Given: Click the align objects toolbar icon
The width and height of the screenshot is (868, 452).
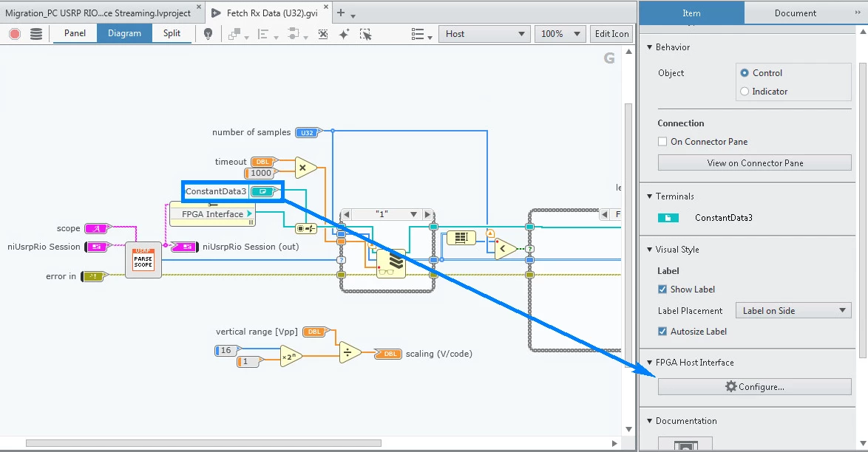Looking at the screenshot, I should pyautogui.click(x=262, y=34).
